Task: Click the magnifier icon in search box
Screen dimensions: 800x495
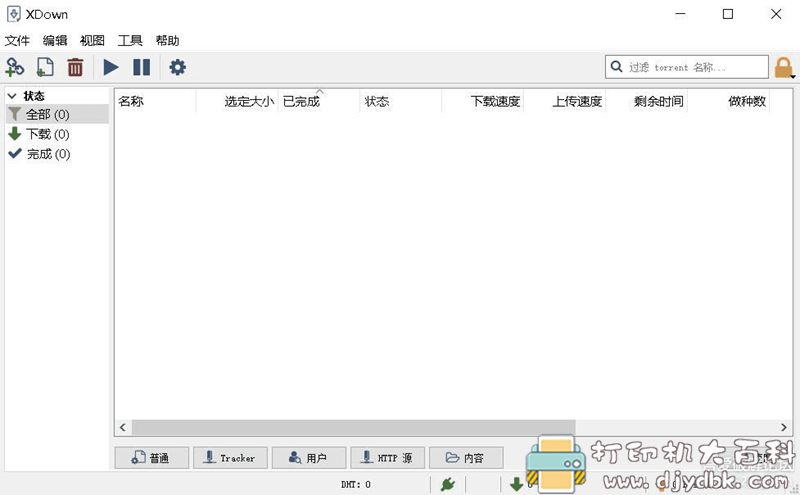Action: [x=616, y=66]
